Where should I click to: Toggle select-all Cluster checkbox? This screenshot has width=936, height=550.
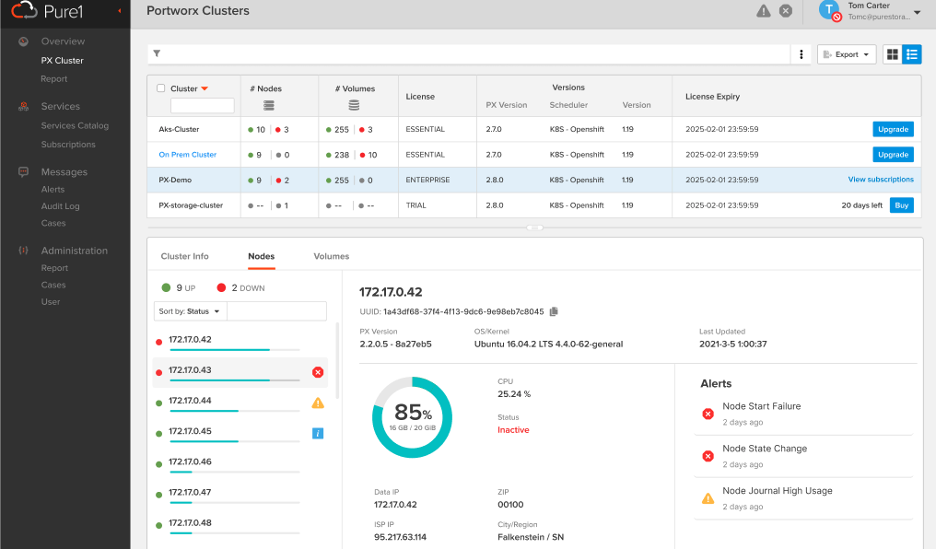[x=161, y=88]
